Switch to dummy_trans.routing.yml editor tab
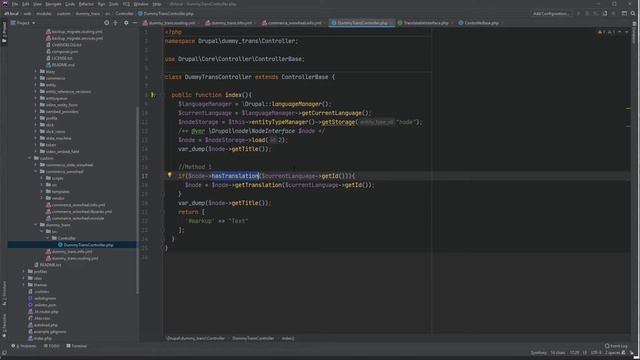Screen dimensions: 640x360 [171, 23]
